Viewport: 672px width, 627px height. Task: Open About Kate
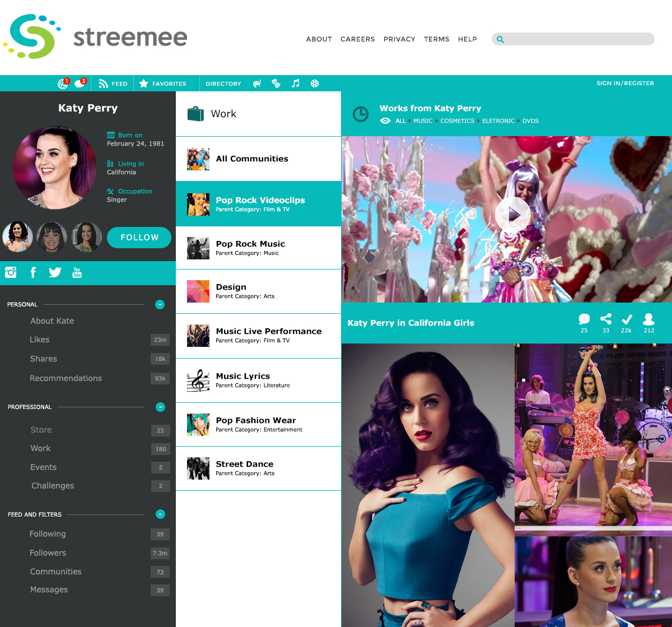point(52,321)
